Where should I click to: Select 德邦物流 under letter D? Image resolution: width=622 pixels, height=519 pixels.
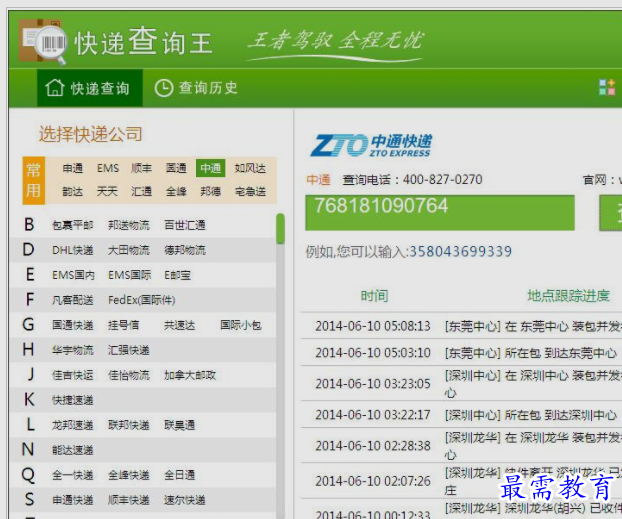coord(185,250)
